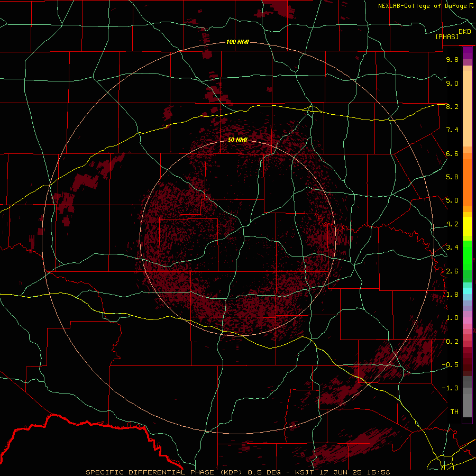
Task: Click the -0.5 value on the color scale
Action: [x=450, y=365]
